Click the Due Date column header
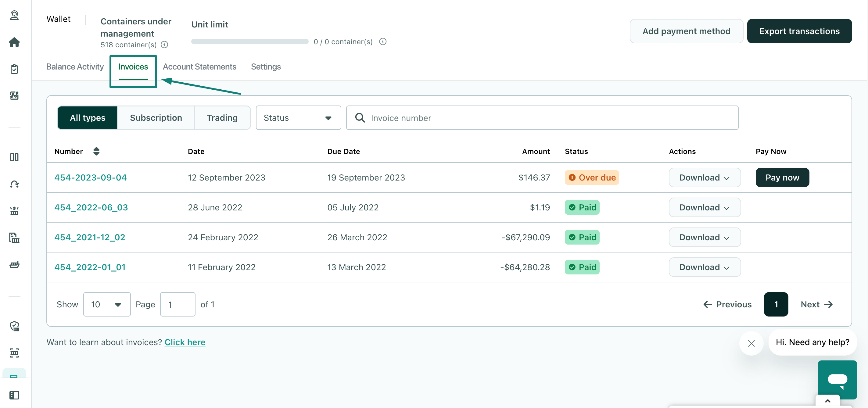The width and height of the screenshot is (868, 408). click(x=343, y=151)
